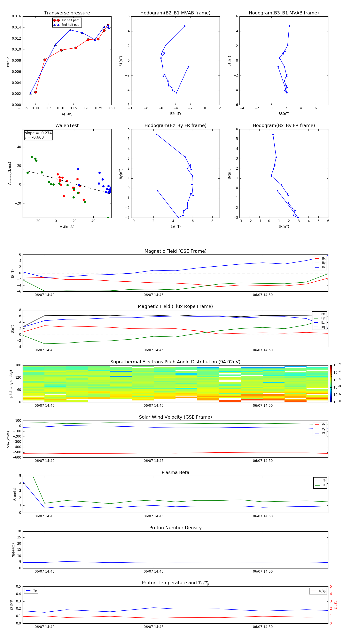Click the Hodogram(B3_B1 MVAB frame) title
This screenshot has width=351, height=644.
point(284,13)
